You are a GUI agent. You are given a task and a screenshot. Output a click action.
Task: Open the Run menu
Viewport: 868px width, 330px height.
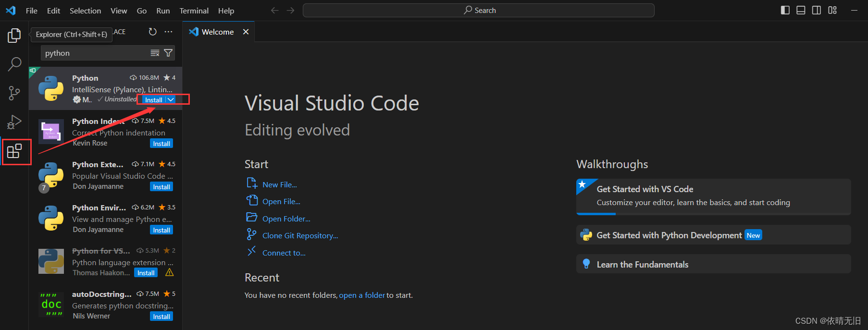coord(163,11)
